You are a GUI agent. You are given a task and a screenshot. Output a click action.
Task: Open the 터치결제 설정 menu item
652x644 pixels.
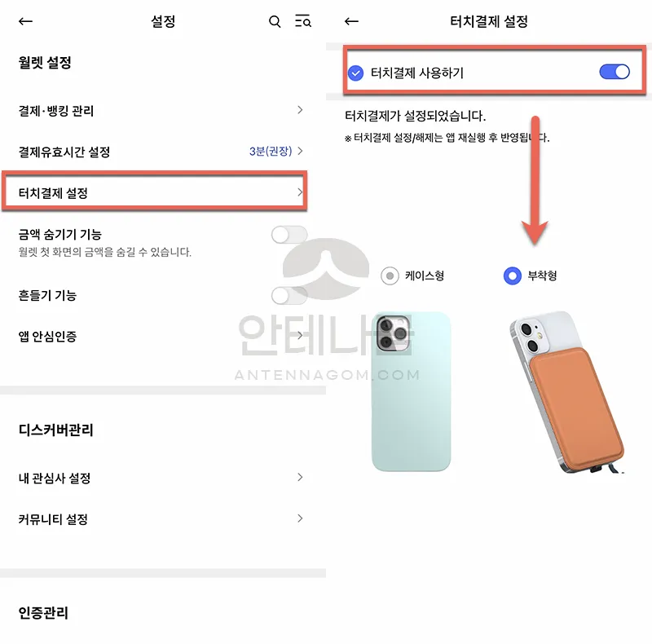tap(155, 191)
